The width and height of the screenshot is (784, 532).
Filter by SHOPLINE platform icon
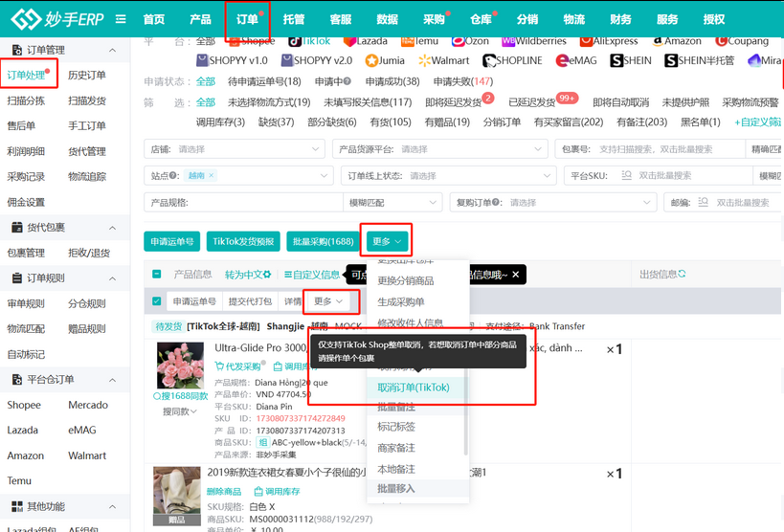489,60
